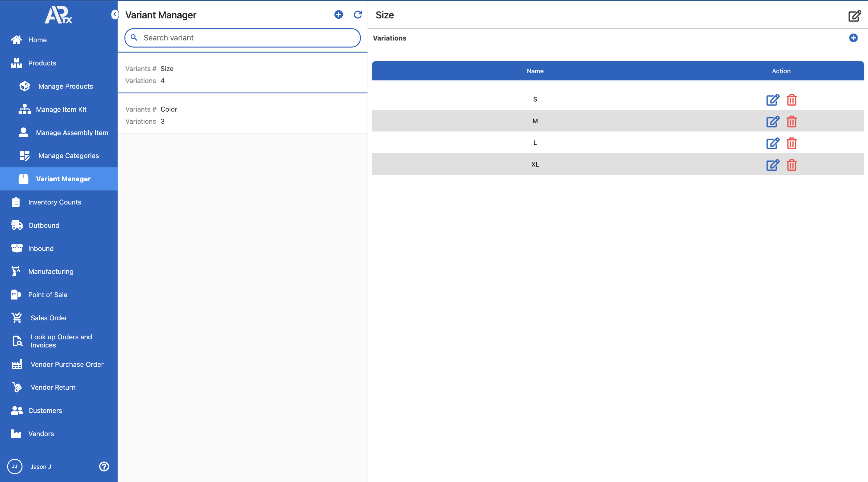868x482 pixels.
Task: Navigate to Point of Sale
Action: tap(48, 295)
